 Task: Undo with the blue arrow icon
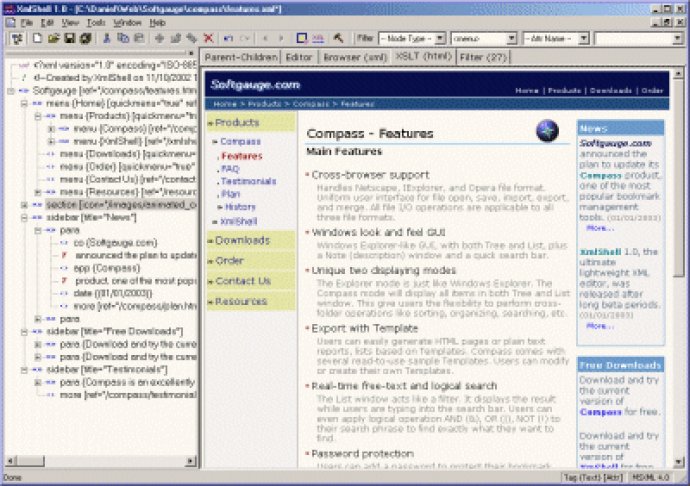pyautogui.click(x=228, y=39)
